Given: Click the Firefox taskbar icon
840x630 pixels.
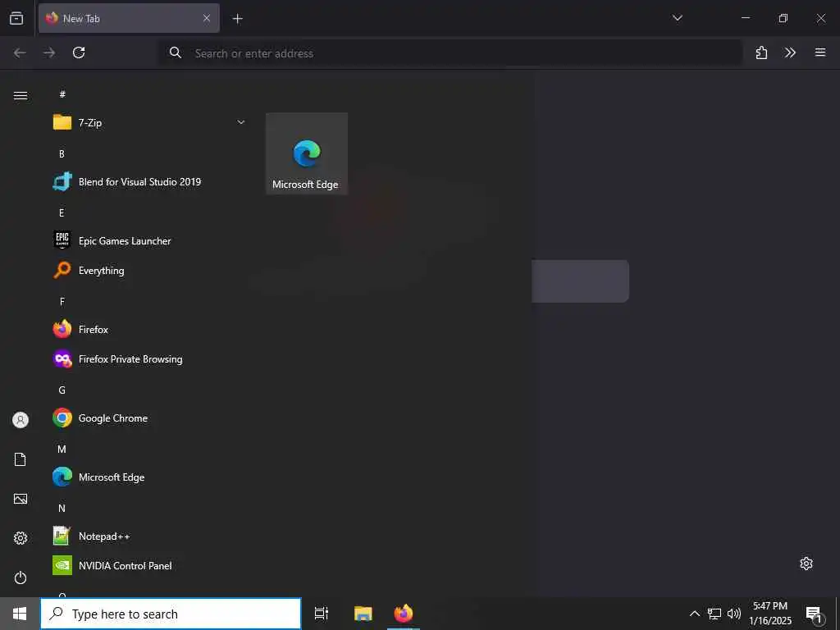Looking at the screenshot, I should [x=404, y=614].
